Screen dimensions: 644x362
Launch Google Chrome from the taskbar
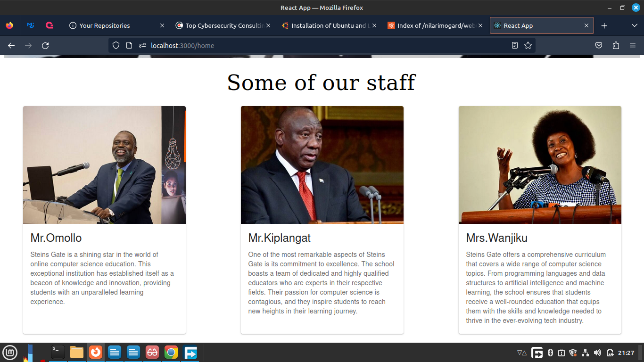coord(171,352)
